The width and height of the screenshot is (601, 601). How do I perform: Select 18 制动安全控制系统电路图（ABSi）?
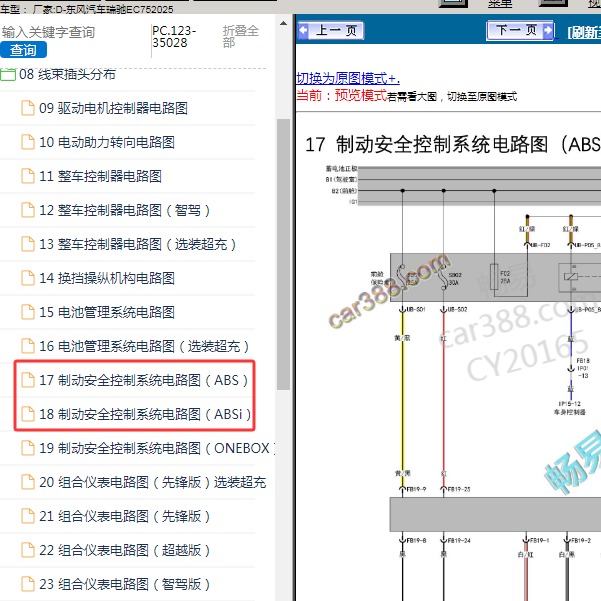point(145,414)
